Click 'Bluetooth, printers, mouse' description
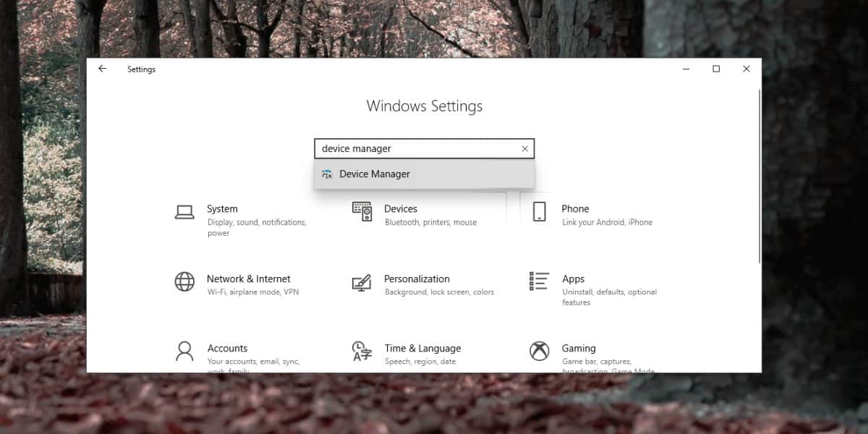Image resolution: width=868 pixels, height=434 pixels. click(x=430, y=223)
